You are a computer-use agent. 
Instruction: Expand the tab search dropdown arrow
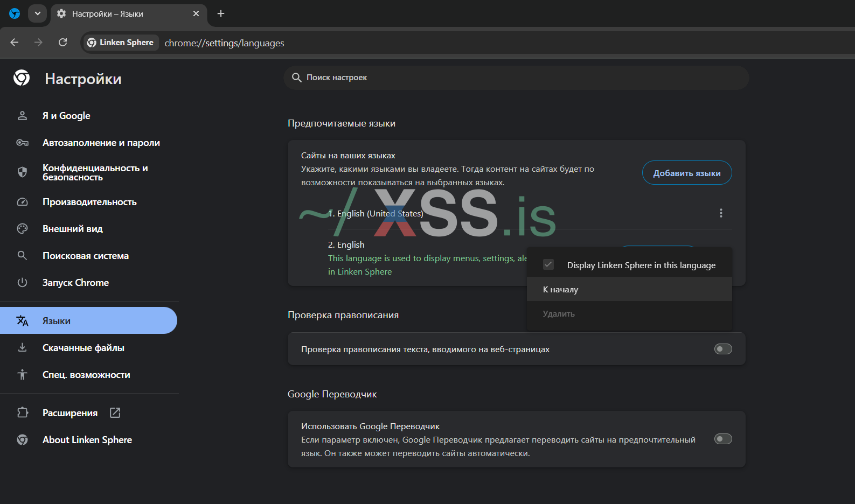click(x=37, y=13)
